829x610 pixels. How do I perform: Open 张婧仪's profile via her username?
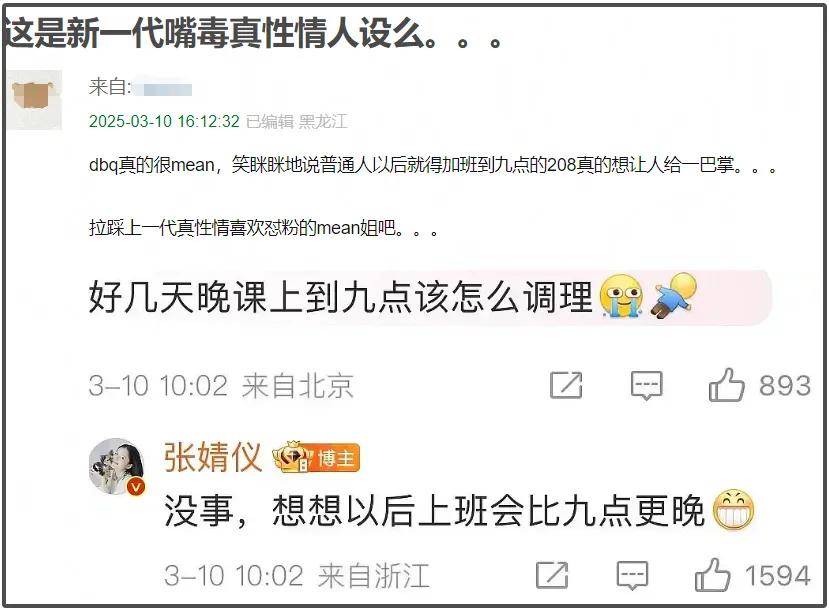point(213,457)
